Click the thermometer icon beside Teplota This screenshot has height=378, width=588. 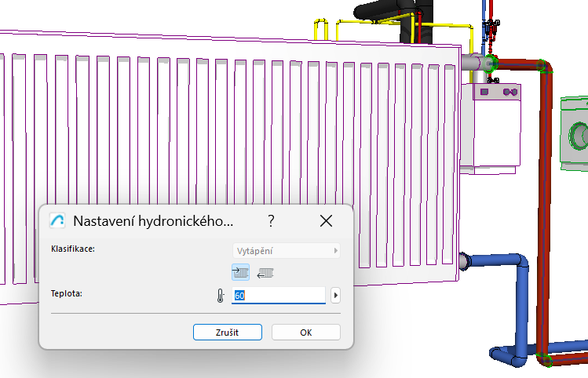click(221, 296)
